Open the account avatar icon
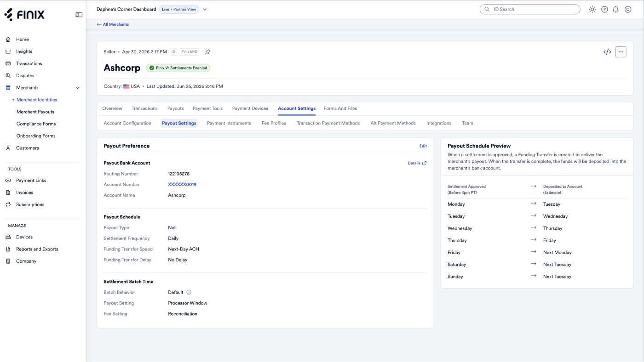 coord(628,9)
